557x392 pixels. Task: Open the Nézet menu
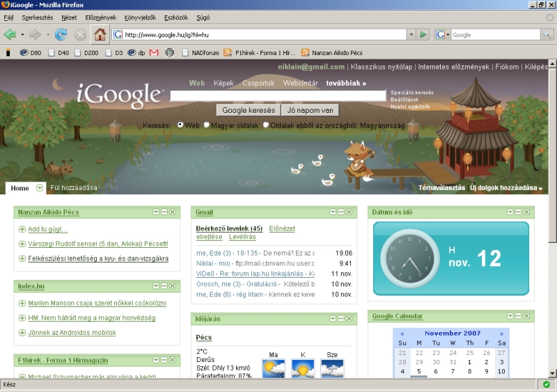(69, 17)
